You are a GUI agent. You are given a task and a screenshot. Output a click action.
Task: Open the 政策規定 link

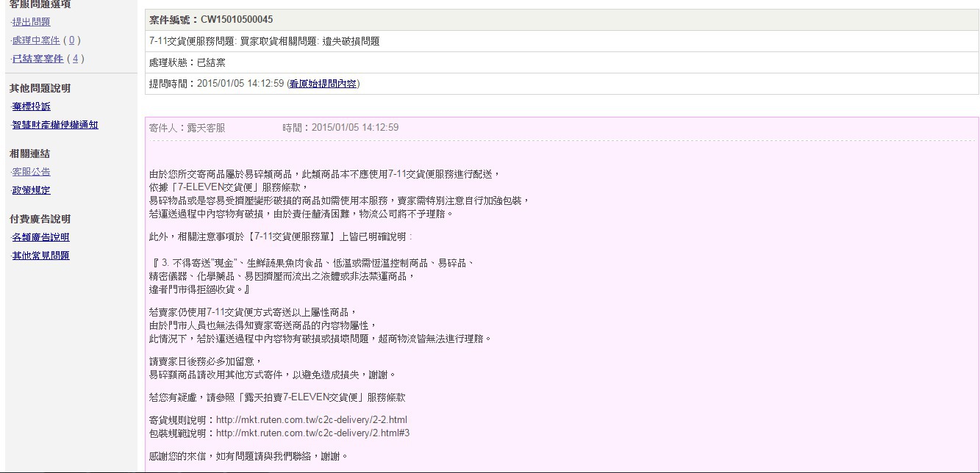click(32, 190)
